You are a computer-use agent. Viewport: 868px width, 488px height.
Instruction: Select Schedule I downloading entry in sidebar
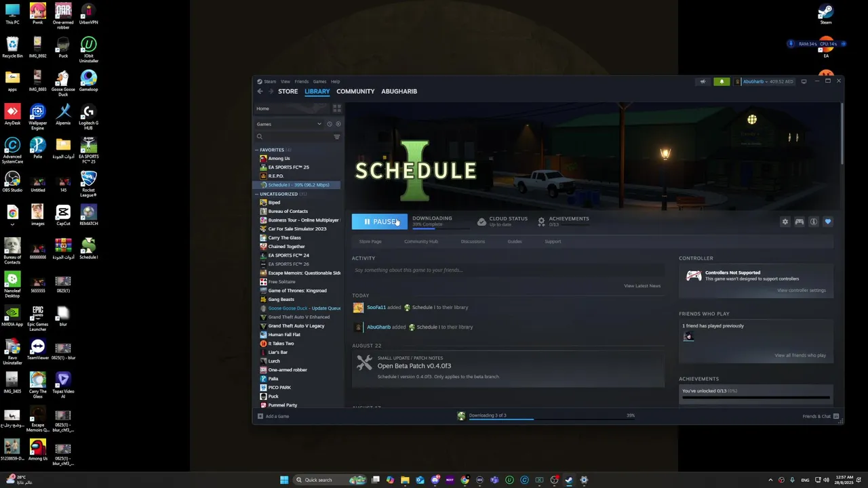coord(298,184)
